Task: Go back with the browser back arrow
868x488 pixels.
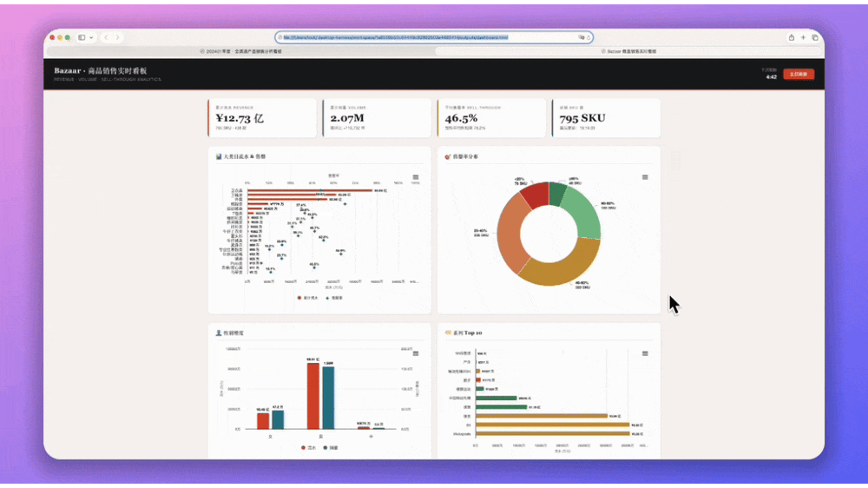Action: (106, 37)
